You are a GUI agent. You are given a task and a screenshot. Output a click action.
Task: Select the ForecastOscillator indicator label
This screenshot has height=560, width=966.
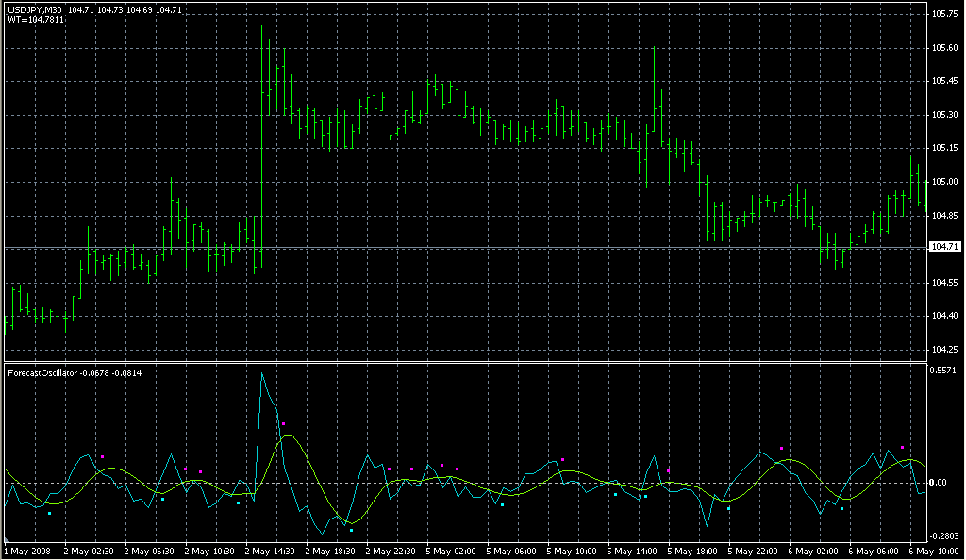coord(47,373)
